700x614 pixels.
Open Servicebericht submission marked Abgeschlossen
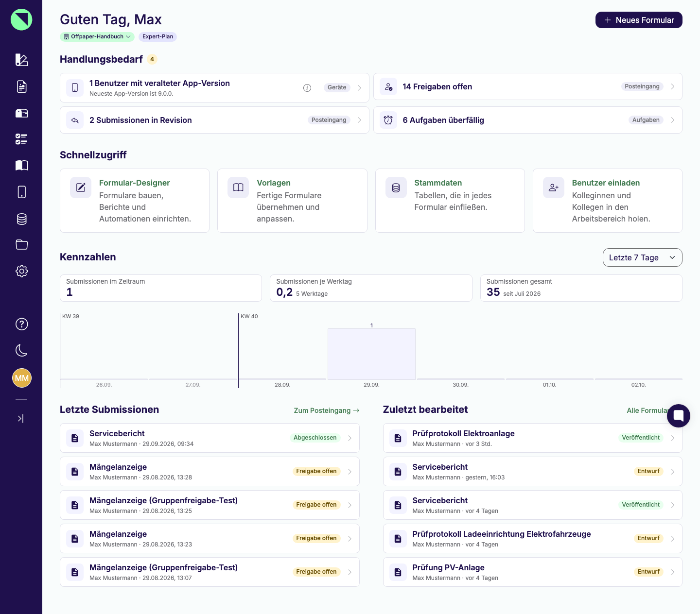point(210,438)
